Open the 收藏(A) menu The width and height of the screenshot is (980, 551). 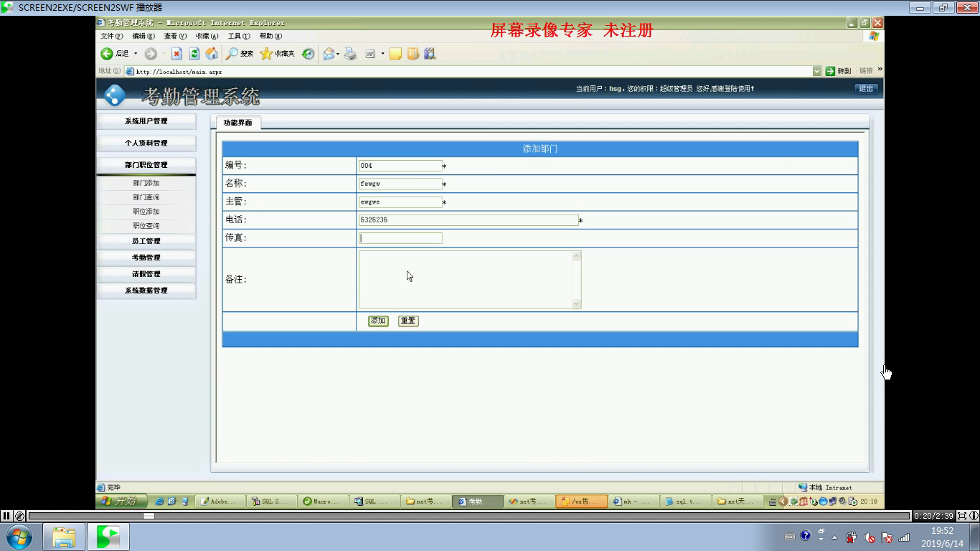click(207, 36)
